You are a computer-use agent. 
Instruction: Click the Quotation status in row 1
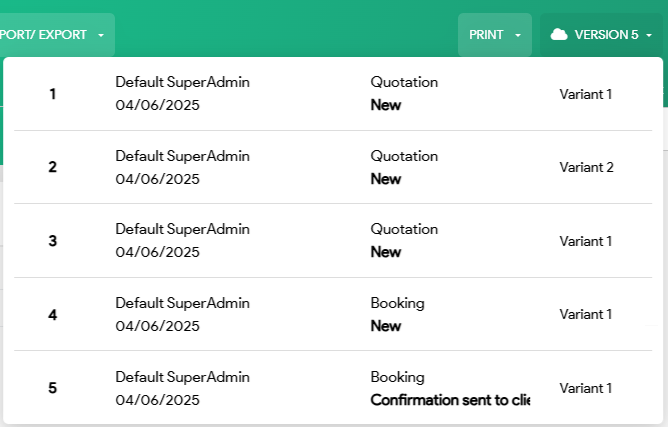pyautogui.click(x=404, y=82)
